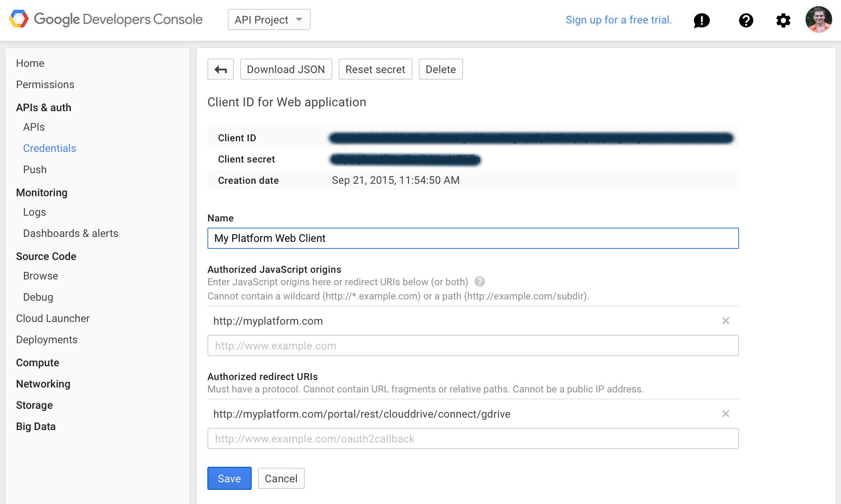
Task: Show help tooltip for JavaScript origins
Action: [x=479, y=282]
